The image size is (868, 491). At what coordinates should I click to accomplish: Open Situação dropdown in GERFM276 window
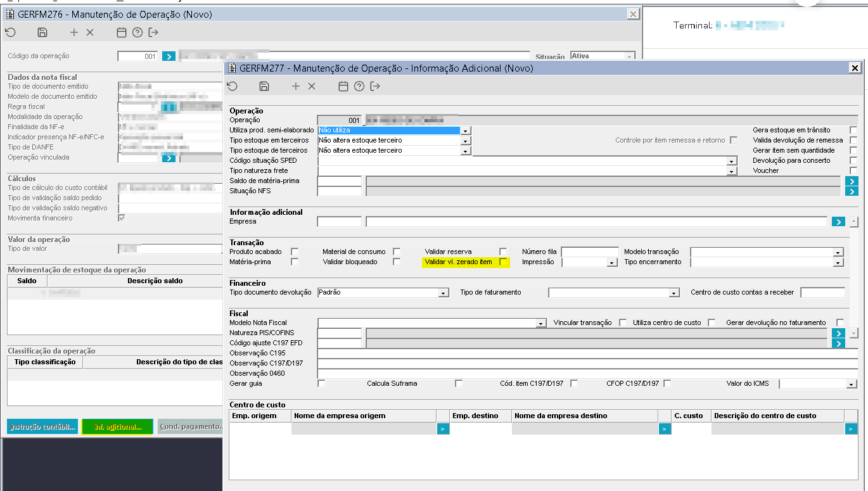click(629, 56)
